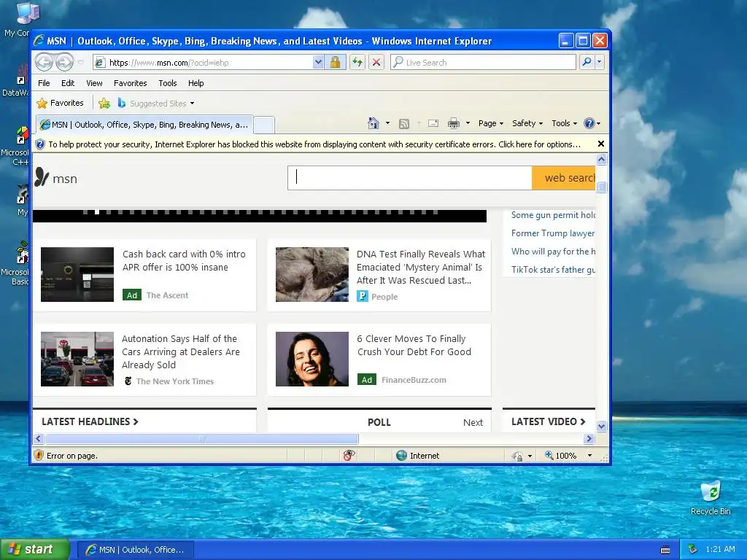
Task: Close the security information bar
Action: click(601, 144)
